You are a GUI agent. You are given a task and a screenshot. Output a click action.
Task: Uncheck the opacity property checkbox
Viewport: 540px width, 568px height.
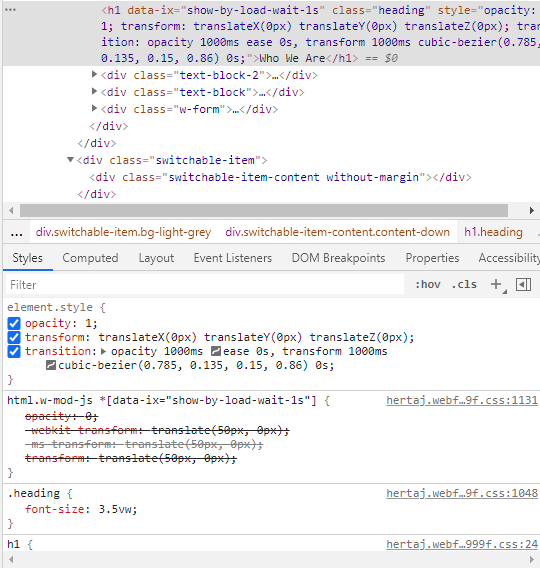pos(14,323)
